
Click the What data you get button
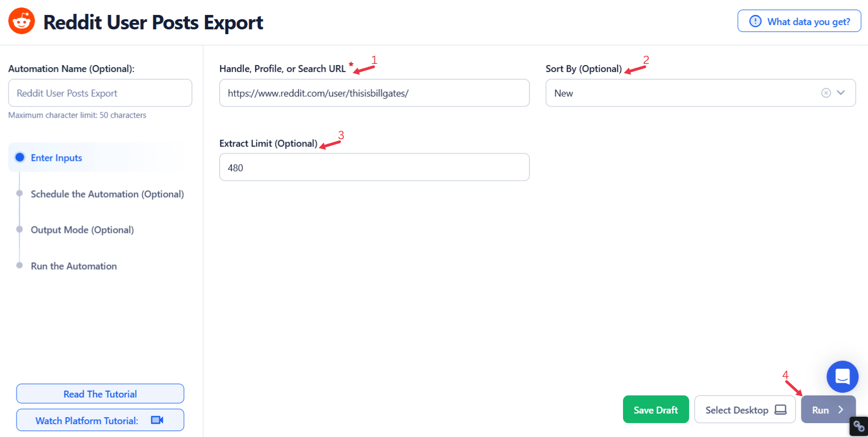pyautogui.click(x=799, y=21)
